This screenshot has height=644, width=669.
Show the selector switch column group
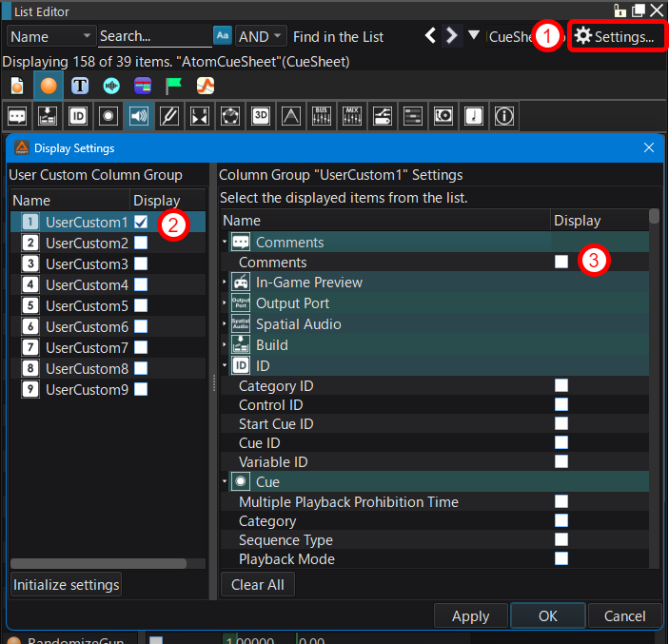(x=383, y=116)
